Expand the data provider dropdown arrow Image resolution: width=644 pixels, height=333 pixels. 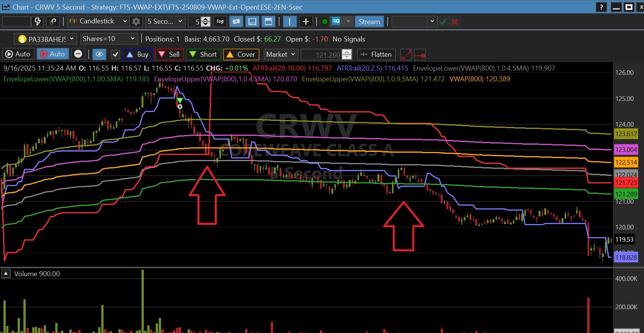[348, 21]
